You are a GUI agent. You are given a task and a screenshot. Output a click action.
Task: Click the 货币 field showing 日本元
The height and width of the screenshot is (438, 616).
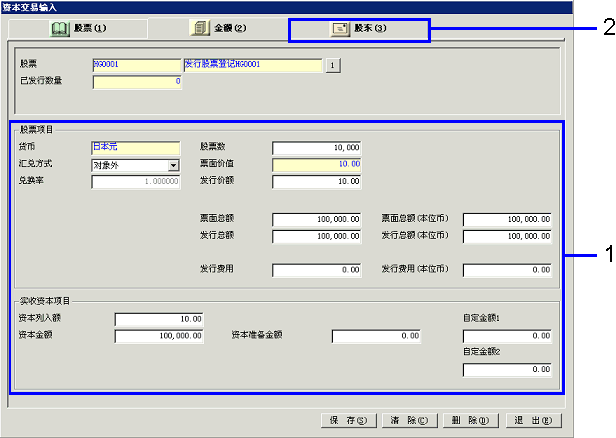pos(136,148)
